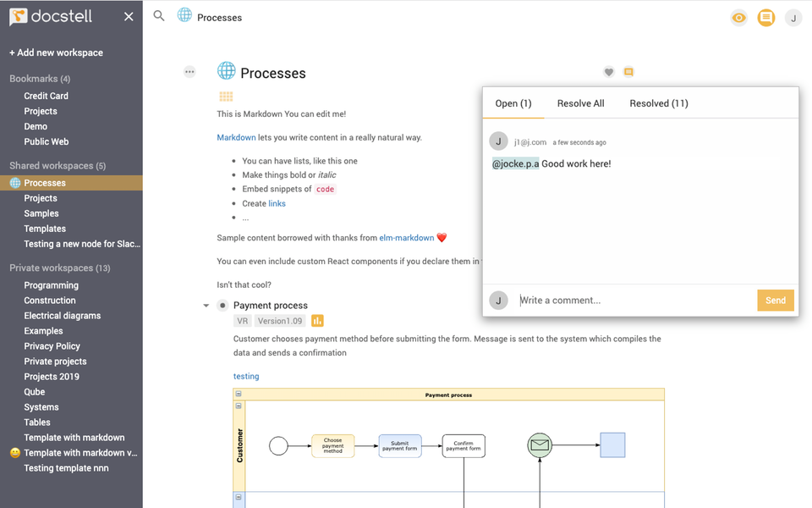Switch to the Resolve All tab

[x=580, y=102]
